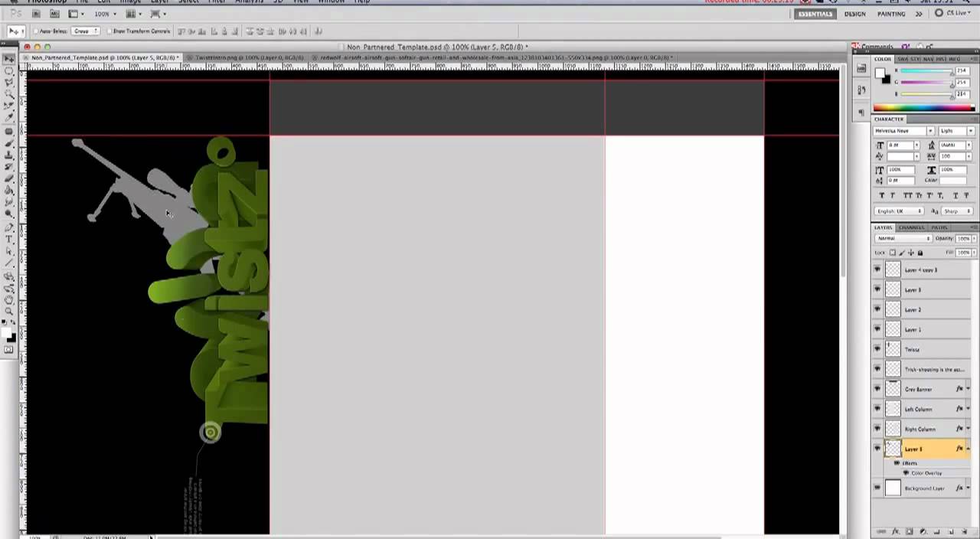The height and width of the screenshot is (539, 980).
Task: Click the color spectrum ramp
Action: 925,108
